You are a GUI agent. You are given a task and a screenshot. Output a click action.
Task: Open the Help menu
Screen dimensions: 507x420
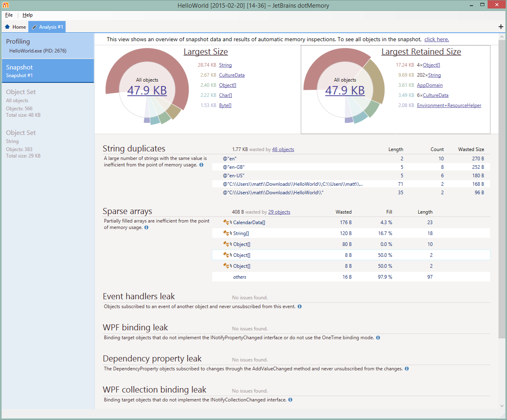click(x=27, y=15)
